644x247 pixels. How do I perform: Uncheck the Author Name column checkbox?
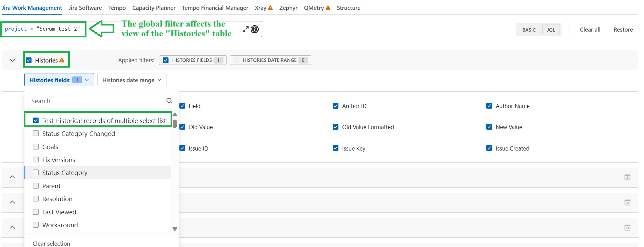pos(489,106)
